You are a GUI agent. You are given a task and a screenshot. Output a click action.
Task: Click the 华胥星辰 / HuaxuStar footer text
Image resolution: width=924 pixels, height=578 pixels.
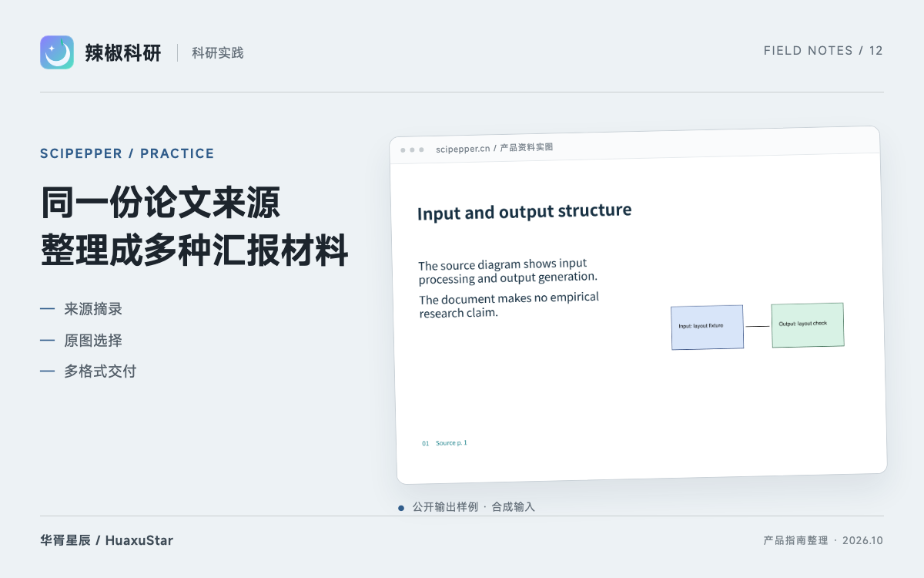coord(107,540)
